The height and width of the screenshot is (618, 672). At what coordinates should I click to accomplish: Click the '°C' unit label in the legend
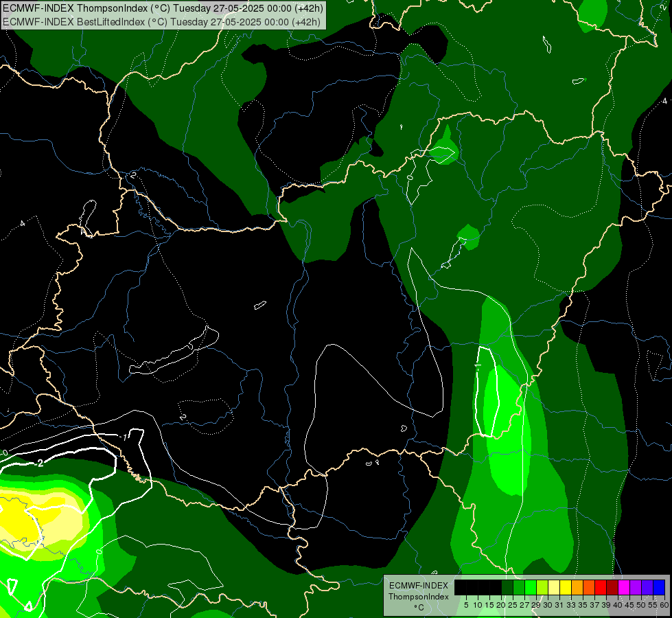[x=419, y=608]
